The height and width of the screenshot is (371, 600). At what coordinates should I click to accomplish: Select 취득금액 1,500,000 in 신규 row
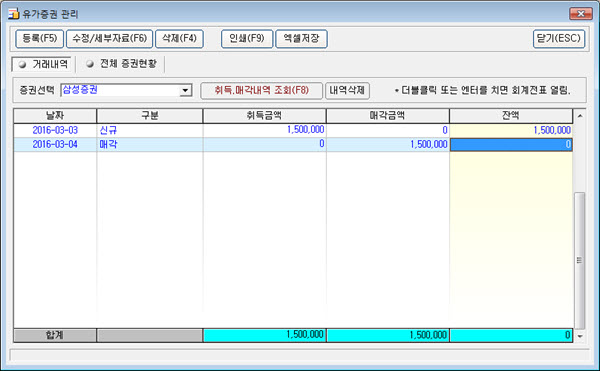(x=264, y=130)
